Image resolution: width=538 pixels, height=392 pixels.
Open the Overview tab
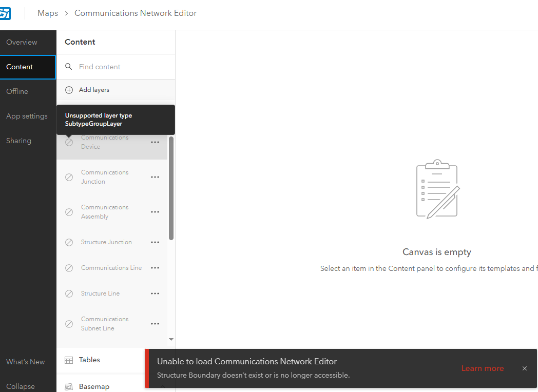coord(28,42)
